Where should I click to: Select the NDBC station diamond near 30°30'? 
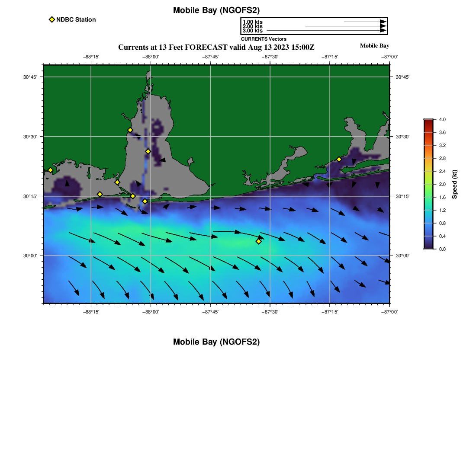(x=130, y=130)
